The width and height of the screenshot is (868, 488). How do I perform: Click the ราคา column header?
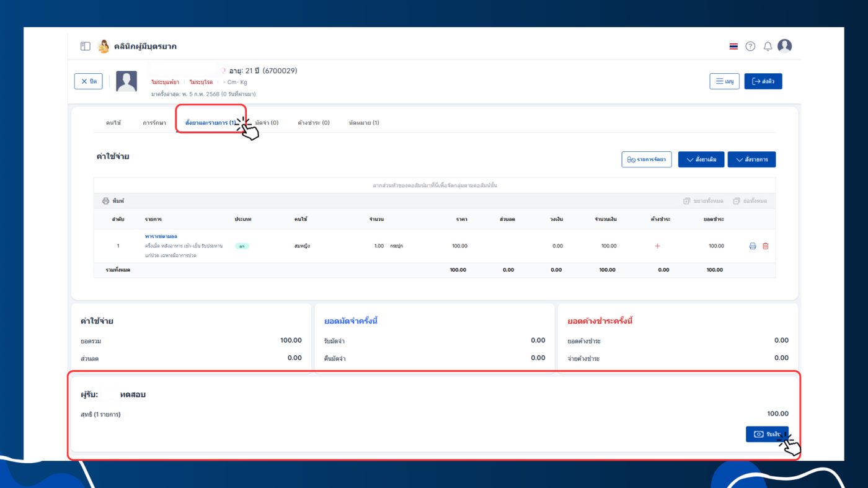pyautogui.click(x=461, y=220)
